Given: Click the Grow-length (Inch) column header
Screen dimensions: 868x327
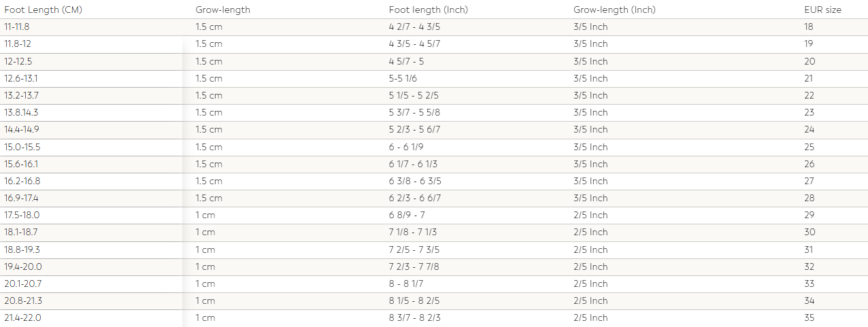Looking at the screenshot, I should point(614,10).
